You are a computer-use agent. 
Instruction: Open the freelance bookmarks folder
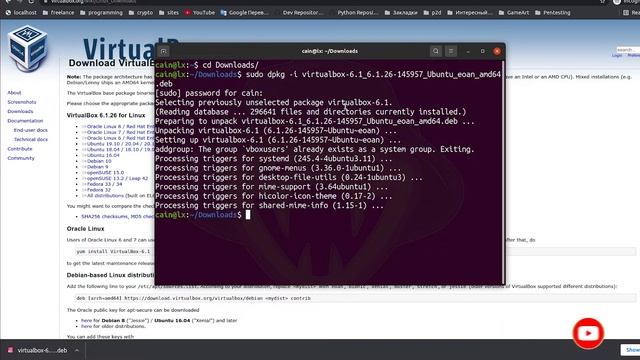(x=58, y=13)
